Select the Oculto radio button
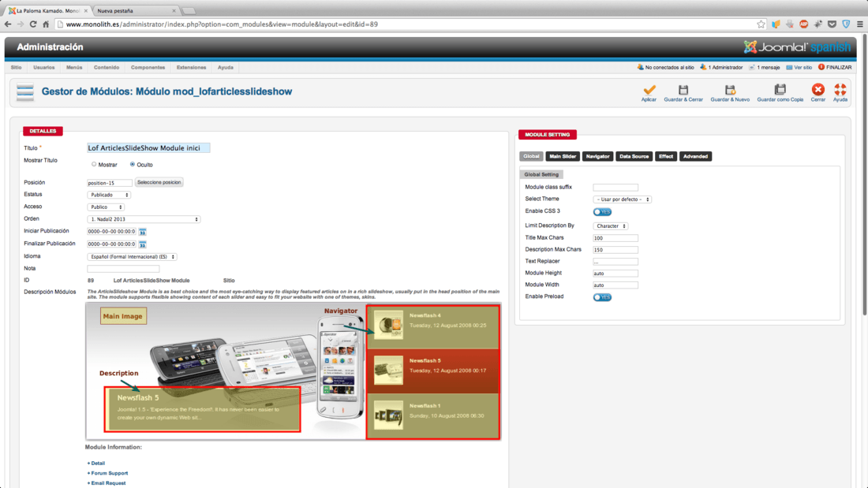Image resolution: width=868 pixels, height=488 pixels. 133,164
